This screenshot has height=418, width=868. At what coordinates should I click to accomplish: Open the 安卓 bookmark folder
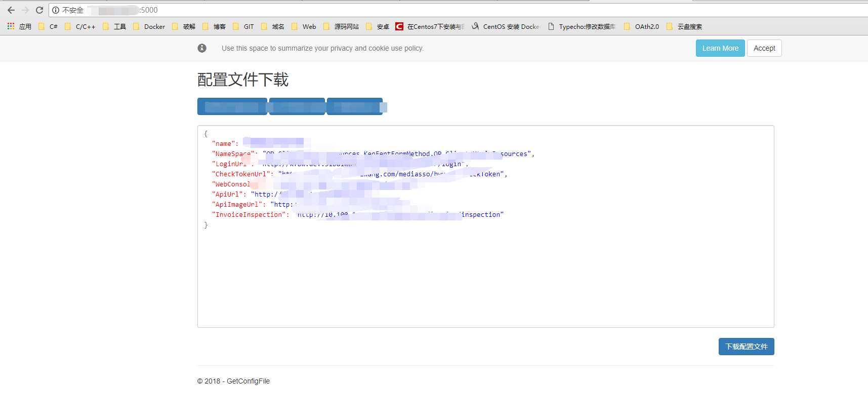click(x=378, y=26)
